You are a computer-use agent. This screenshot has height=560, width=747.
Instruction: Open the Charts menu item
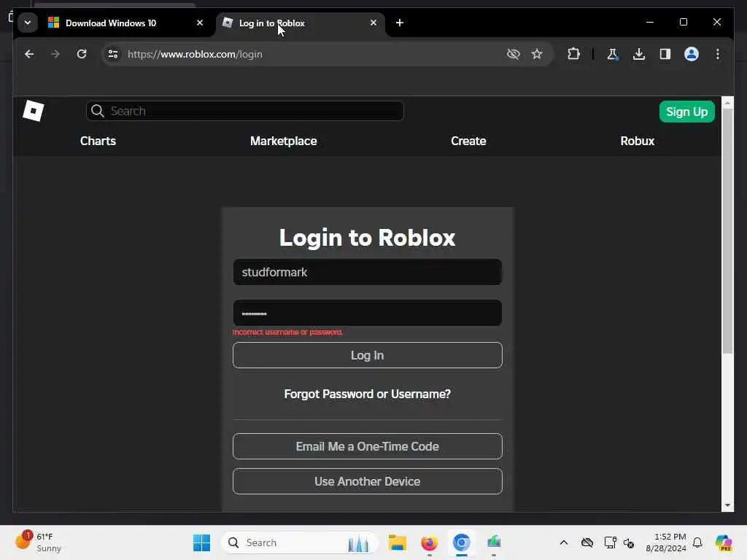[x=98, y=141]
